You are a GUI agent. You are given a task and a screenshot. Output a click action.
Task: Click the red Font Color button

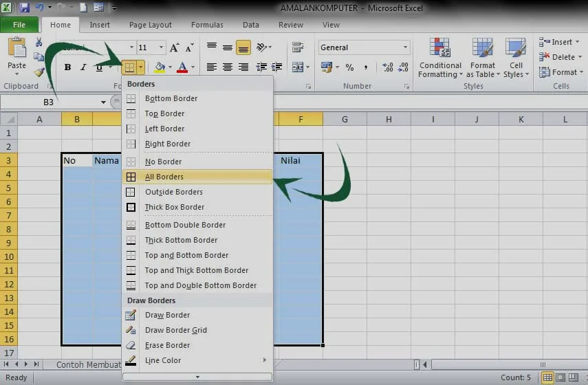point(182,67)
